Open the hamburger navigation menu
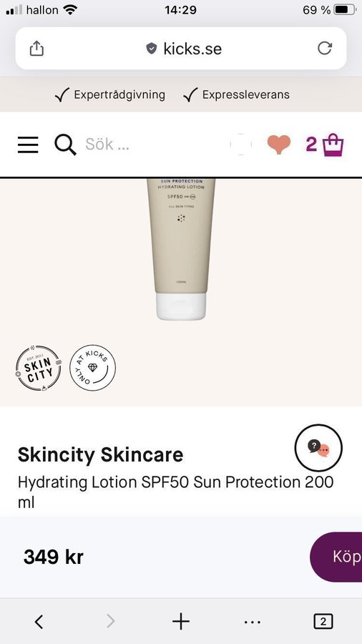The image size is (362, 644). coord(28,145)
